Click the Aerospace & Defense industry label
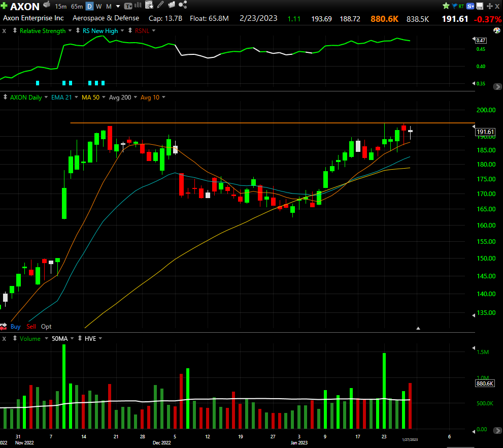The width and height of the screenshot is (503, 448). tap(106, 18)
